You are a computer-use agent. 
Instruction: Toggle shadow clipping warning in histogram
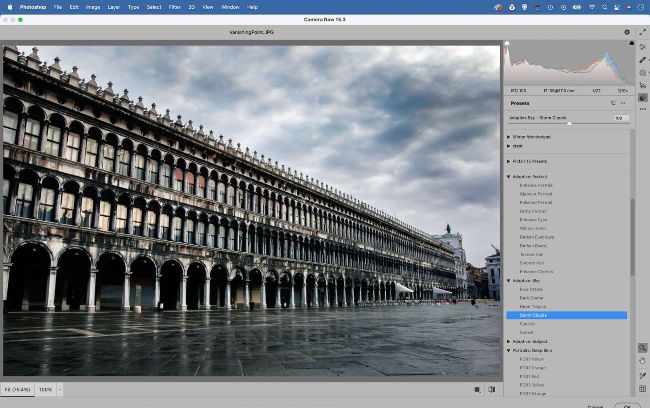(x=507, y=44)
